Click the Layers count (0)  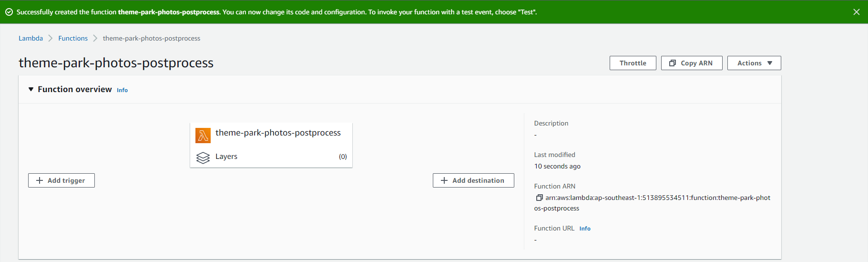[x=343, y=157]
